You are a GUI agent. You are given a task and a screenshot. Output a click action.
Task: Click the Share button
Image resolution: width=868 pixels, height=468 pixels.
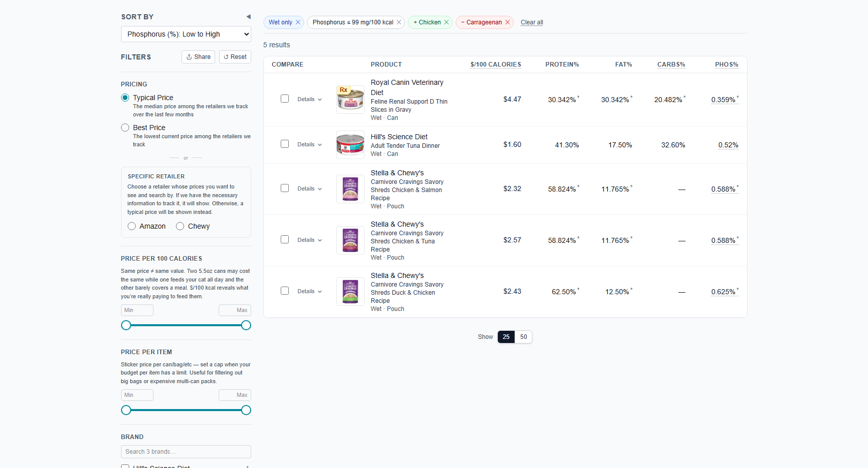tap(198, 57)
